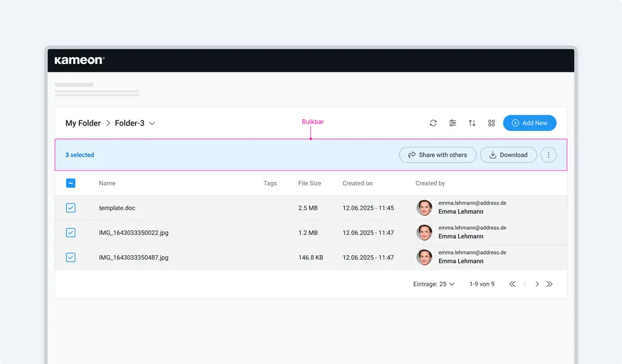Click Share with others button
Viewport: 622px width, 364px height.
(437, 155)
